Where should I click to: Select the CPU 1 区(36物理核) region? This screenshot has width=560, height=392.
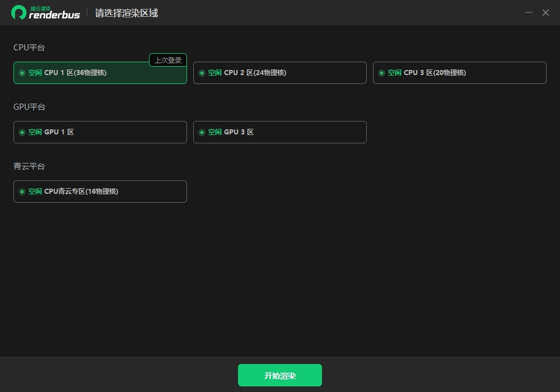pos(100,73)
